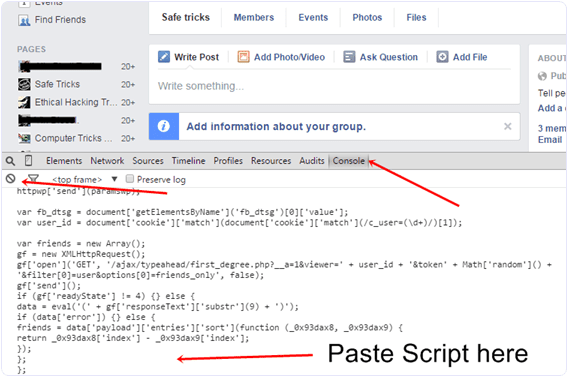
Task: Click the console filter funnel icon
Action: pos(33,179)
